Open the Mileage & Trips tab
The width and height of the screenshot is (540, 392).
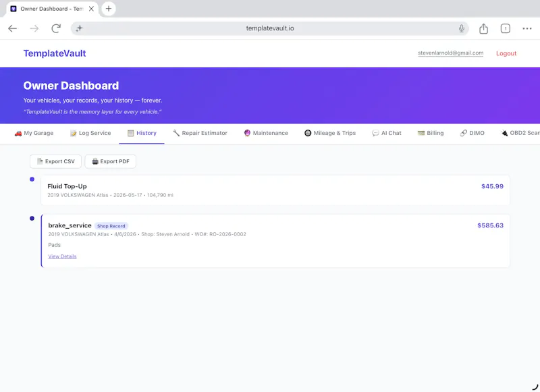329,133
